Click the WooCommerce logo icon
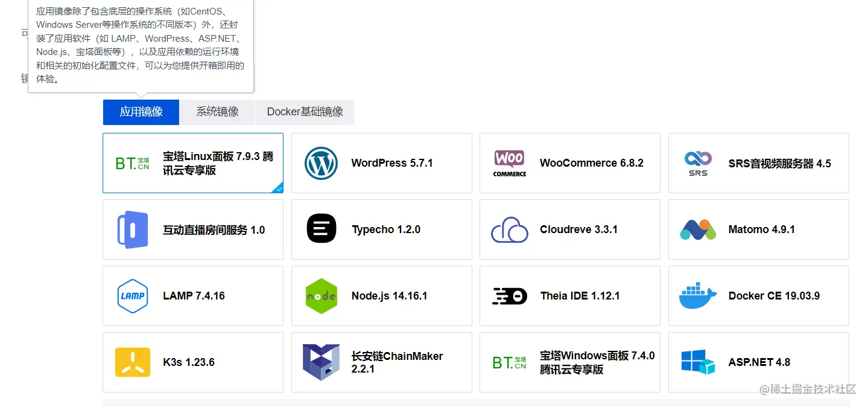 [x=510, y=163]
